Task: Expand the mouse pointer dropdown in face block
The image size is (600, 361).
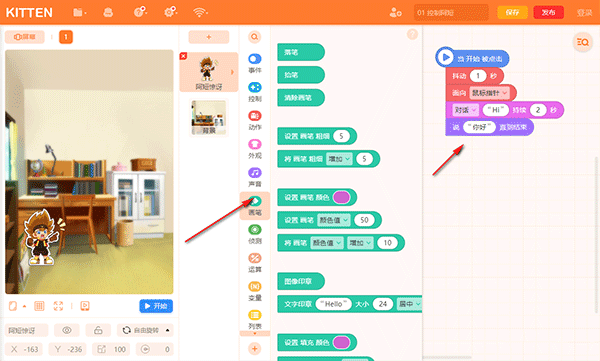Action: click(x=490, y=93)
